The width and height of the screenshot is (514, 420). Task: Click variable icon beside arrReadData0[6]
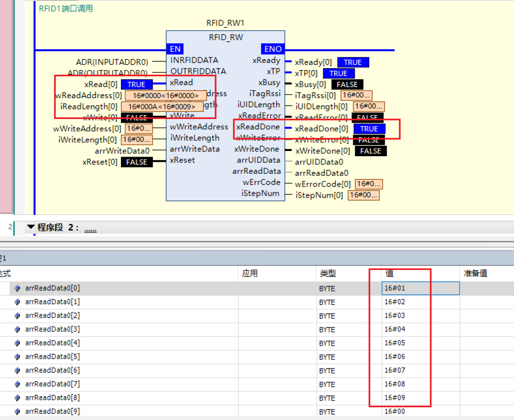(18, 370)
